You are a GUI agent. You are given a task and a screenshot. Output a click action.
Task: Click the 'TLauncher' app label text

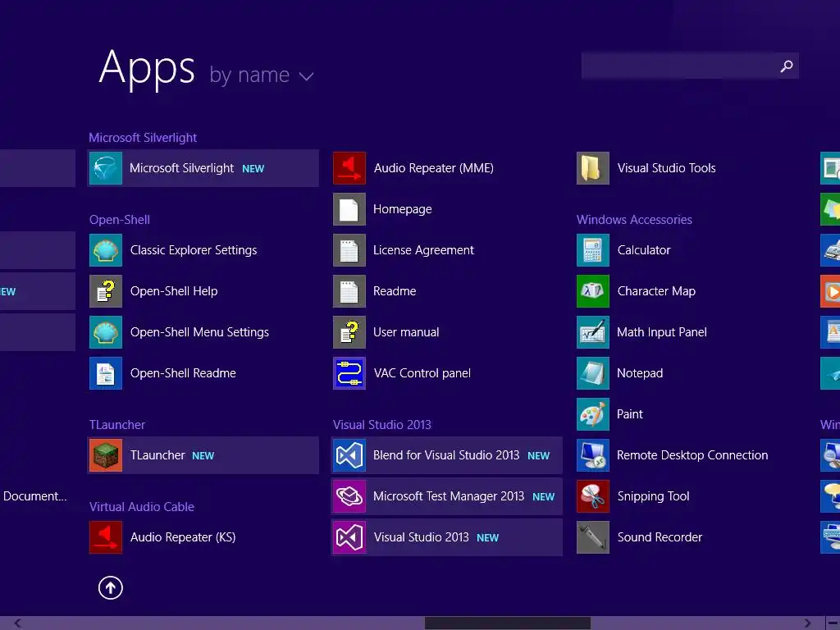coord(157,455)
